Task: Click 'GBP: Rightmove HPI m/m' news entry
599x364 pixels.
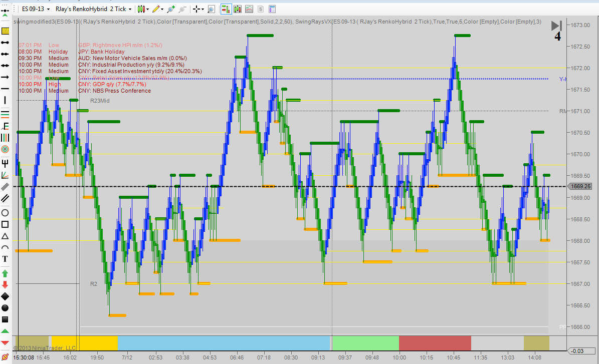Action: (x=120, y=46)
